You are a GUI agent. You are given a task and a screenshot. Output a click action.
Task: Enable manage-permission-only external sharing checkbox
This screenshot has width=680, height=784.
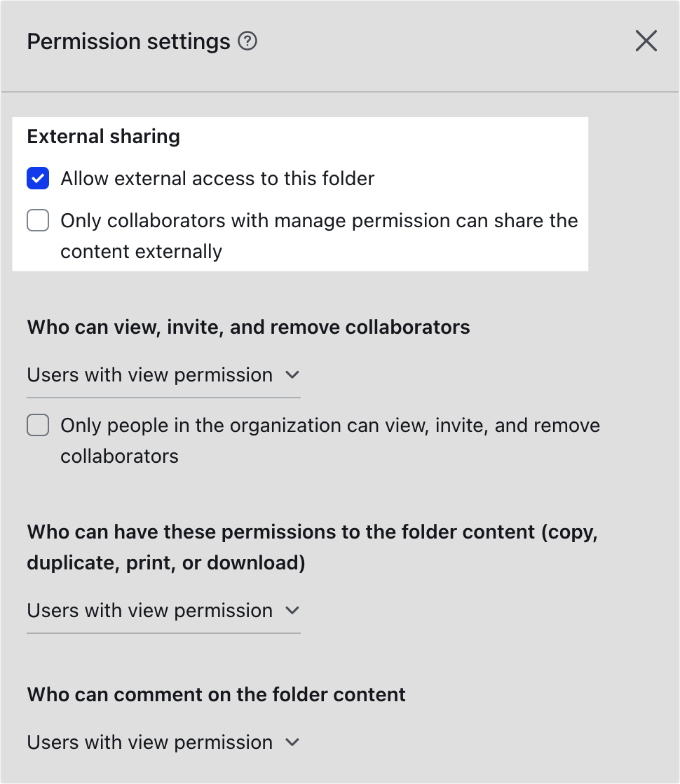pos(38,220)
